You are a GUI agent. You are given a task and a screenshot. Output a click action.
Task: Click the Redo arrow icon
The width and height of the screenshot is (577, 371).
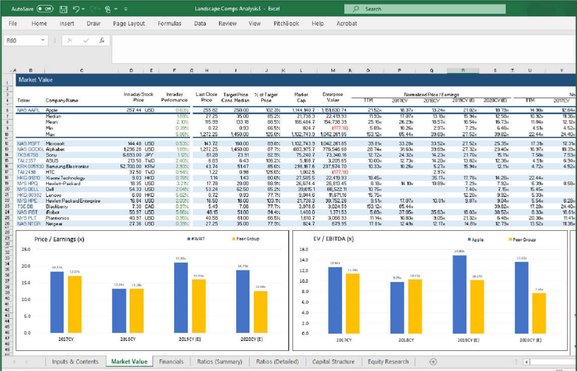[x=93, y=9]
